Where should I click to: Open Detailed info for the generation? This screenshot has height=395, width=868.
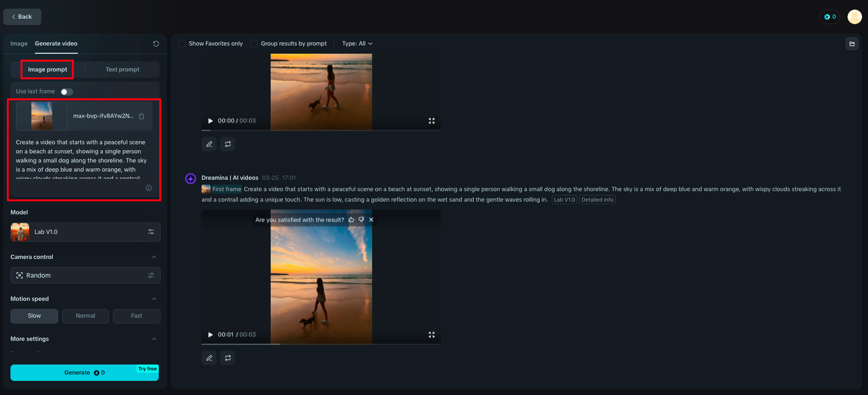[x=597, y=200]
